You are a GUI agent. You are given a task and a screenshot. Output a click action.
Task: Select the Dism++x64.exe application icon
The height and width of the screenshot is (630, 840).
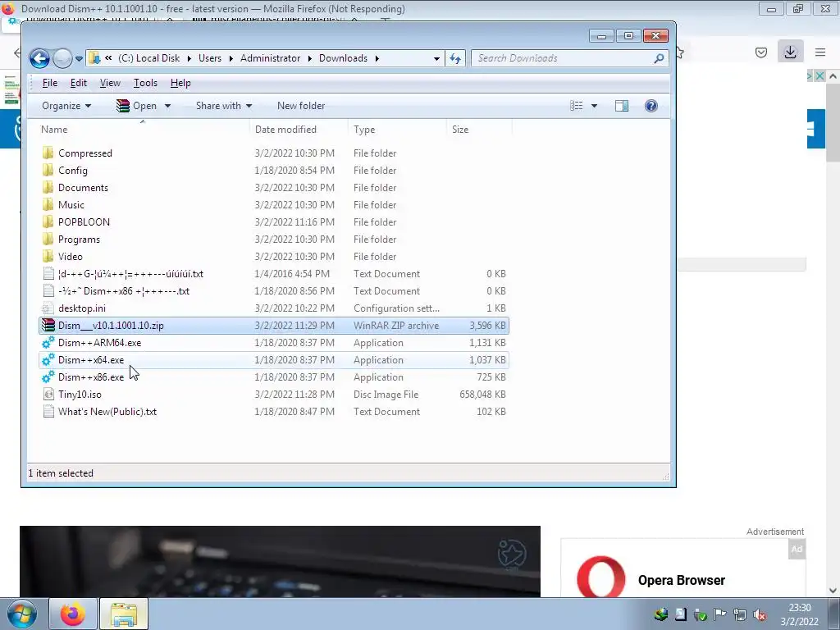tap(48, 360)
